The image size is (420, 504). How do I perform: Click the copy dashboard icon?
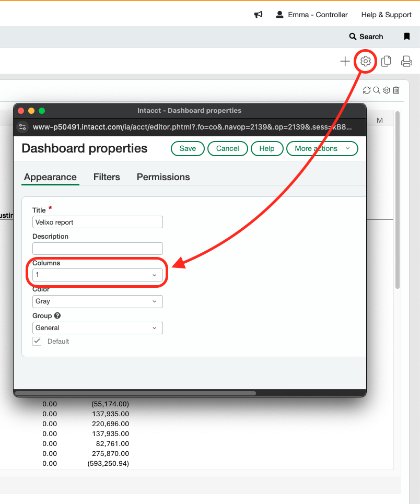point(386,62)
